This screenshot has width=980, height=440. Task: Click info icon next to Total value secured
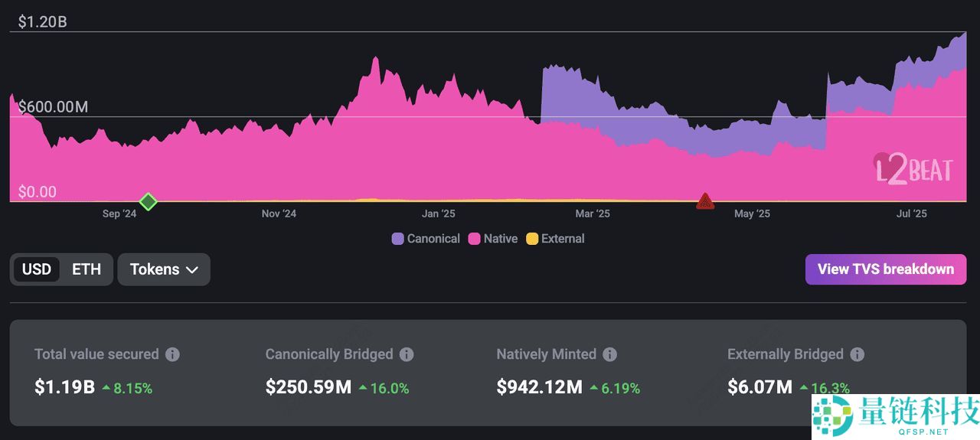pos(173,354)
